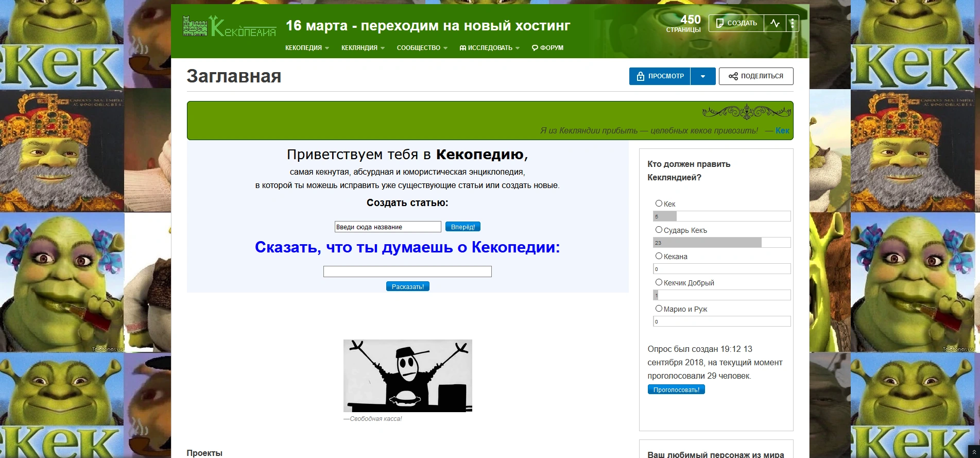Expand the Кекопедия navigation dropdown
The image size is (980, 458).
coord(307,48)
